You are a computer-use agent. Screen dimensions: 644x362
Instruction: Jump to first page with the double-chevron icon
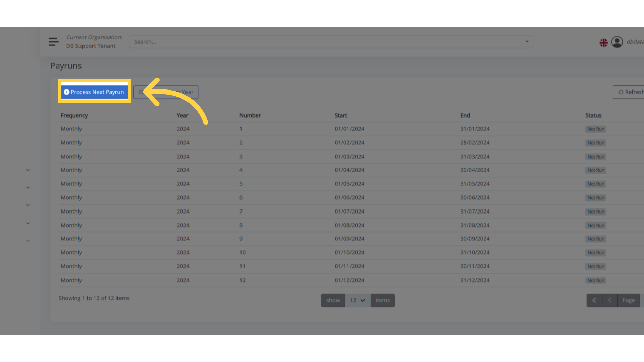click(594, 300)
